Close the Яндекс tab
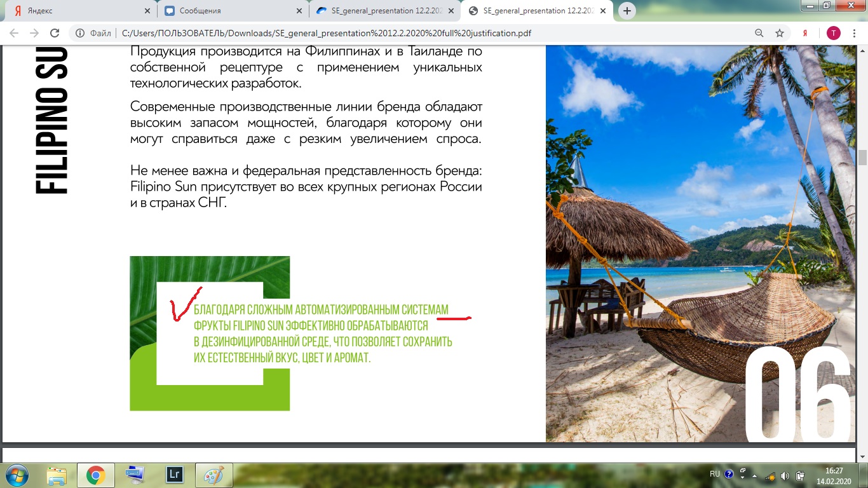The height and width of the screenshot is (488, 868). click(147, 11)
